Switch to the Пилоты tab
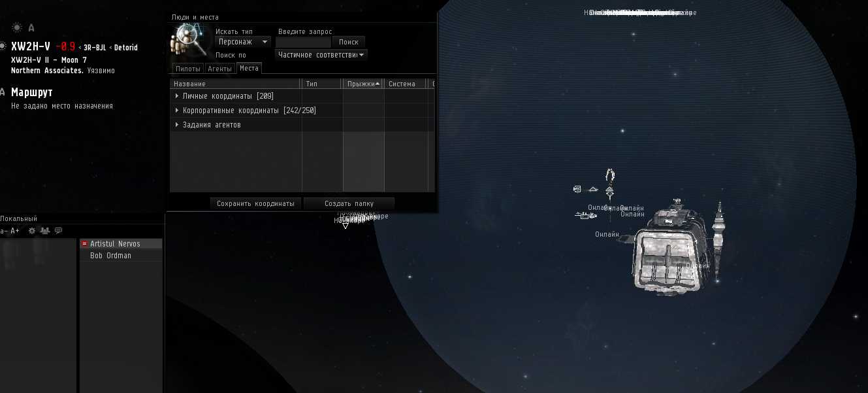This screenshot has height=393, width=868. pyautogui.click(x=188, y=69)
